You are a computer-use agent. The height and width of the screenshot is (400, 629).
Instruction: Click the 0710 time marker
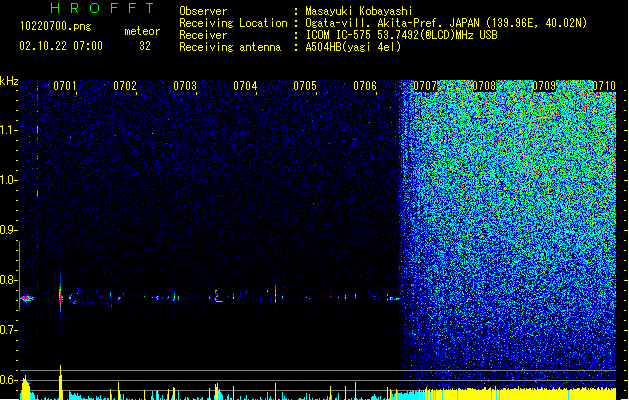(604, 86)
